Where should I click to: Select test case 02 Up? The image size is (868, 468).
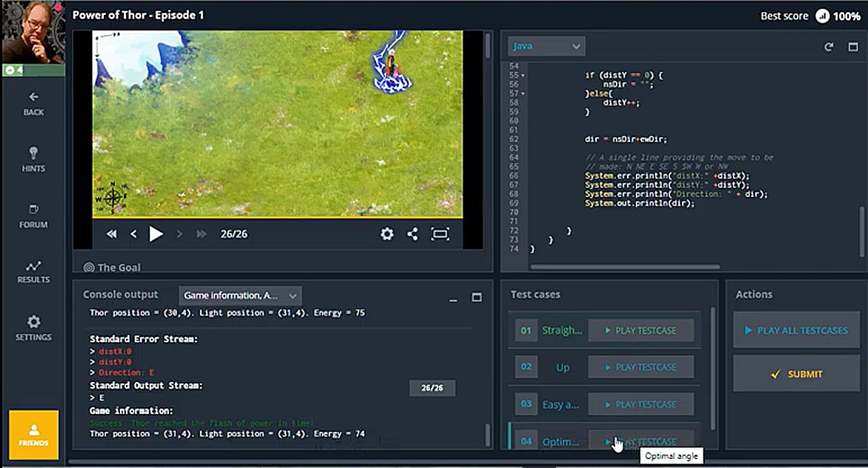pos(562,367)
